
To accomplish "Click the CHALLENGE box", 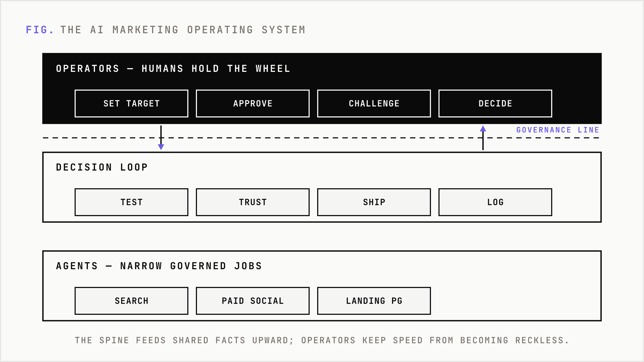I will click(x=374, y=104).
